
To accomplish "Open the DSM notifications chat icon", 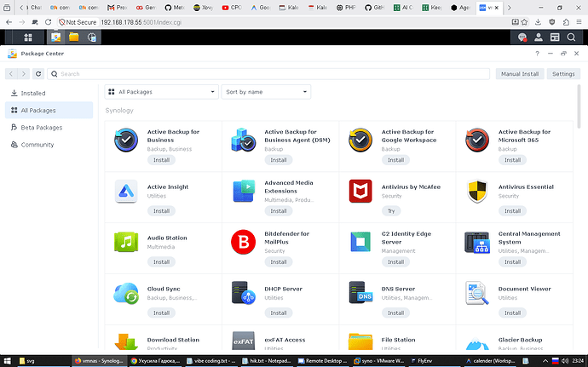I will [x=522, y=37].
